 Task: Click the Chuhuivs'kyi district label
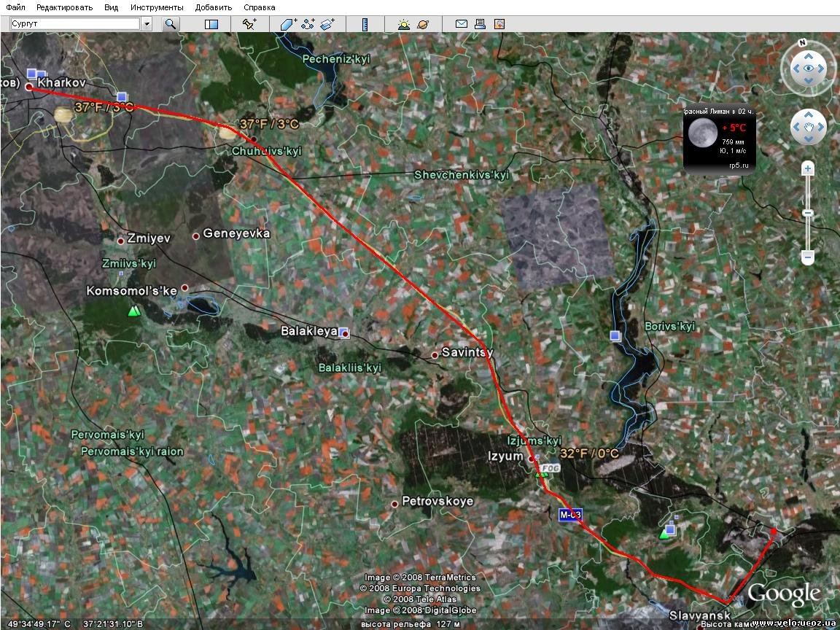tap(267, 152)
